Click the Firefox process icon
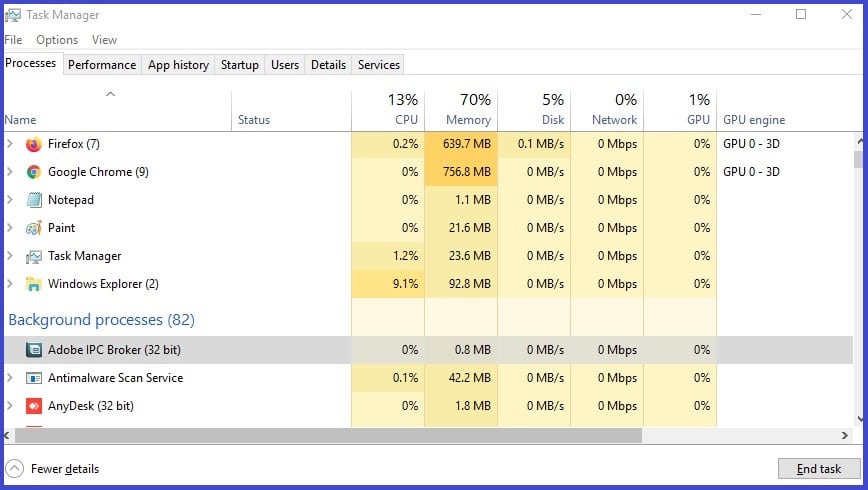 [x=34, y=144]
